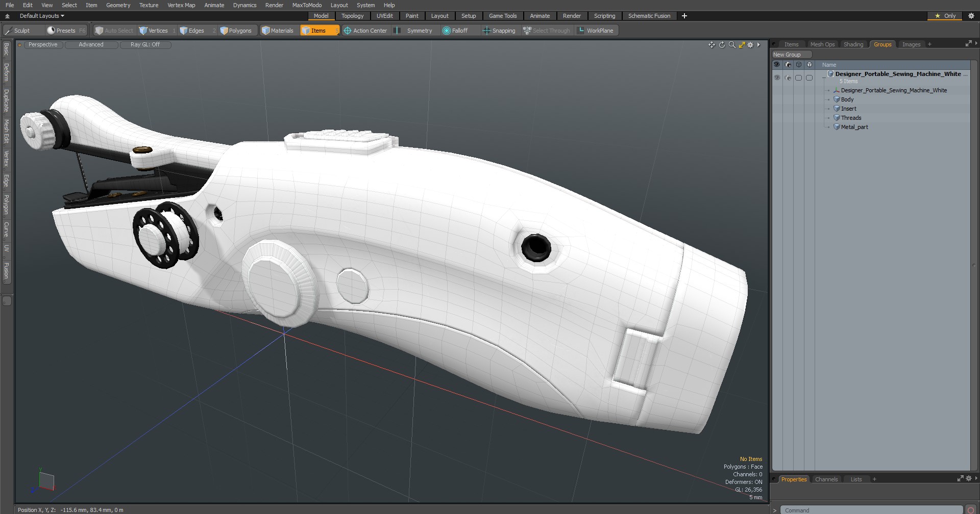Expand the viewport options arrow
Screen dimensions: 980x514
click(758, 45)
